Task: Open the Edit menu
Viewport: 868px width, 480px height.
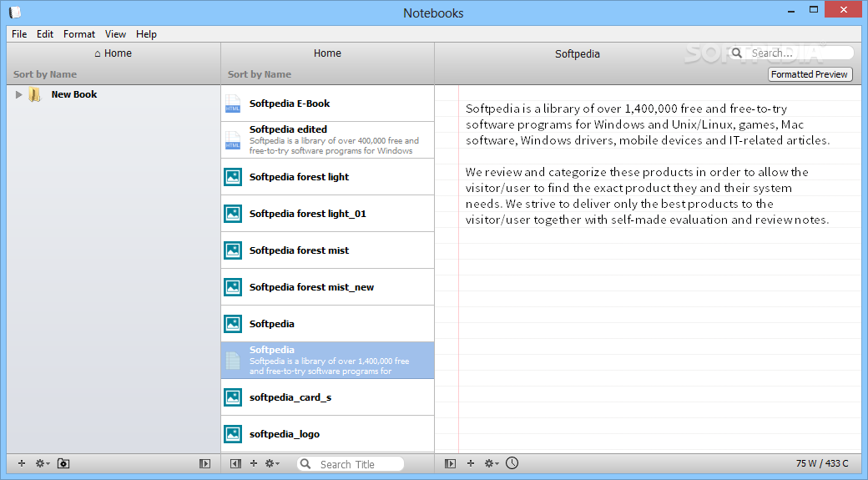Action: (45, 33)
